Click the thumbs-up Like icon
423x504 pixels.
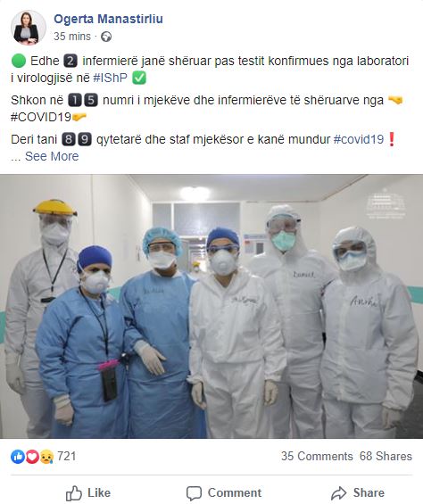click(x=74, y=493)
